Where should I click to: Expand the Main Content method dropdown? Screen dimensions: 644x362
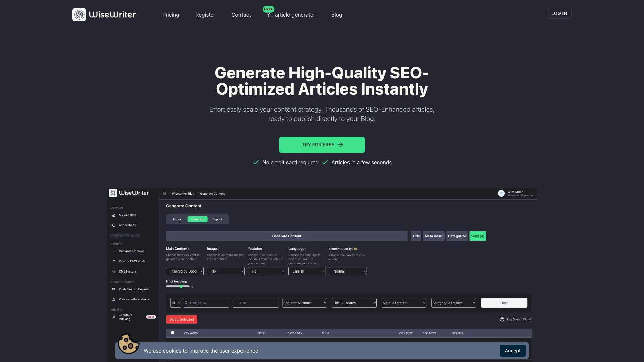tap(185, 271)
